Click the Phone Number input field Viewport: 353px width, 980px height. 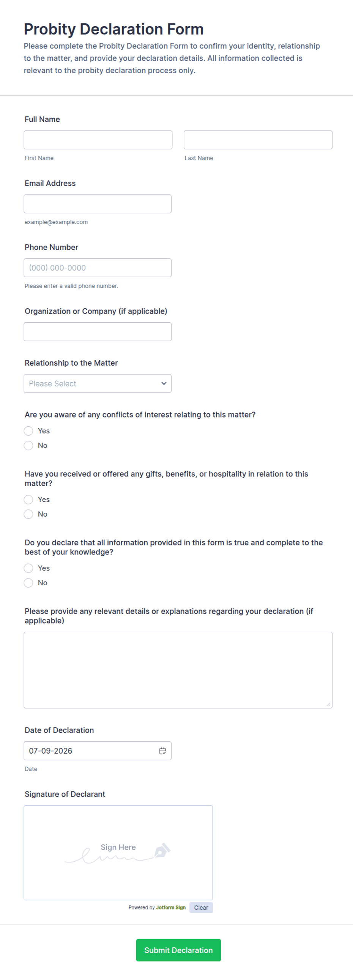(98, 268)
